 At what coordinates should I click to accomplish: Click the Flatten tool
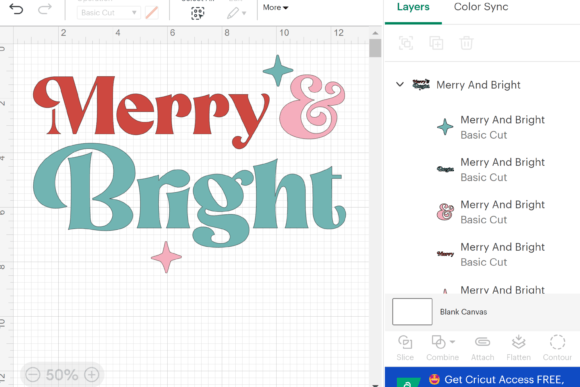click(518, 348)
